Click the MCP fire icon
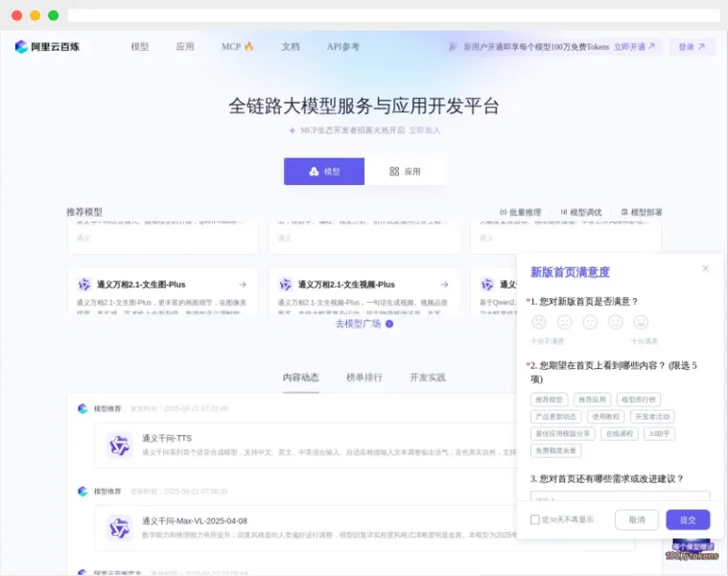This screenshot has width=728, height=576. [x=248, y=46]
